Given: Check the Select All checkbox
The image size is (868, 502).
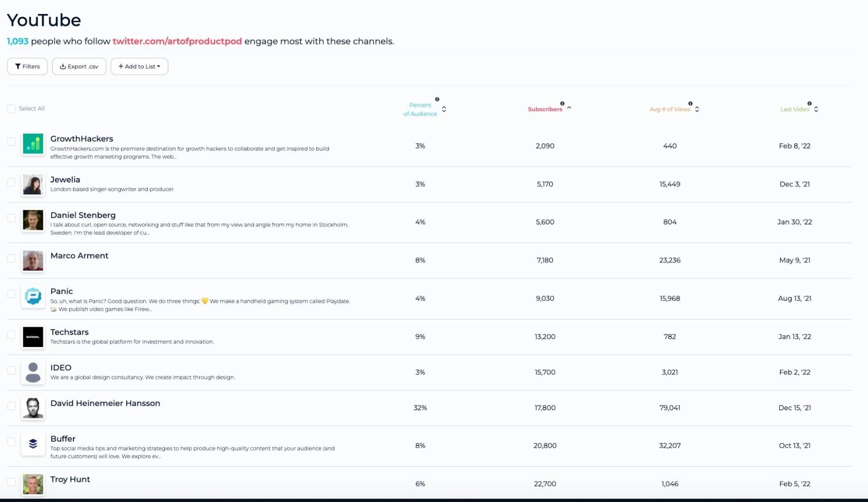Looking at the screenshot, I should [x=11, y=109].
